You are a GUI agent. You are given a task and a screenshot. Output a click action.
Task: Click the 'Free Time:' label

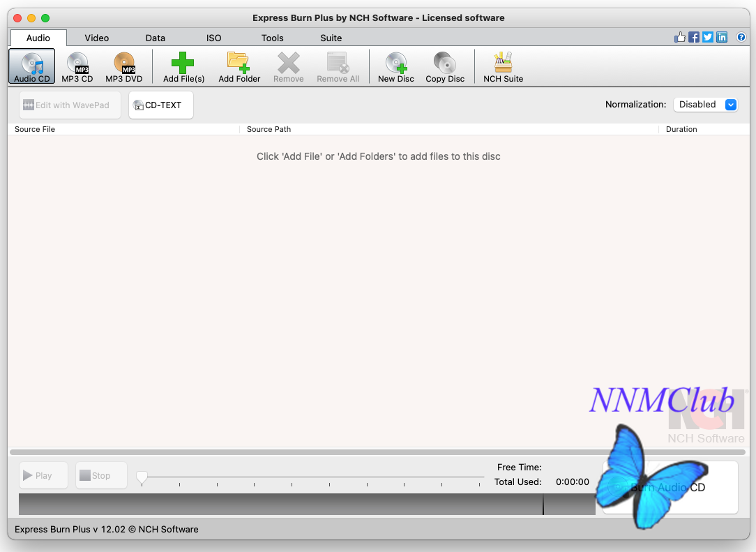click(520, 467)
